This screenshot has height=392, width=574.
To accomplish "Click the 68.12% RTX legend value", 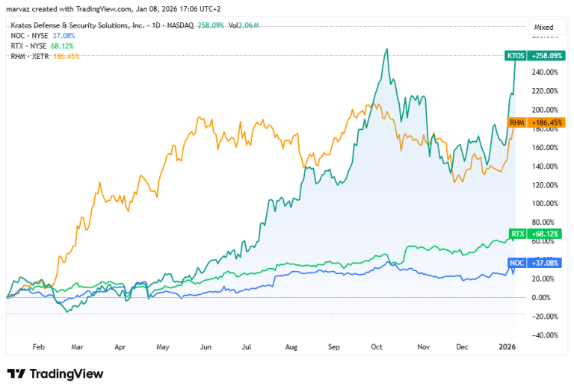I will (62, 46).
